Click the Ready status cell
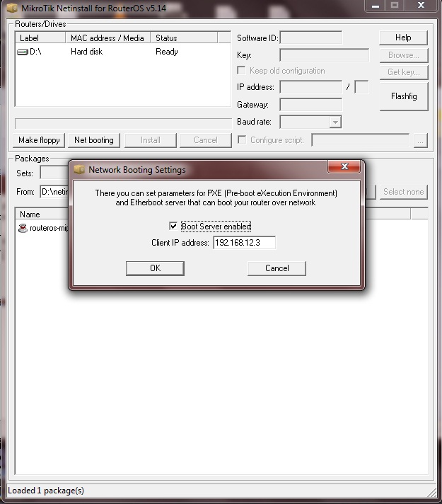Screen dimensions: 442x504 coord(167,52)
